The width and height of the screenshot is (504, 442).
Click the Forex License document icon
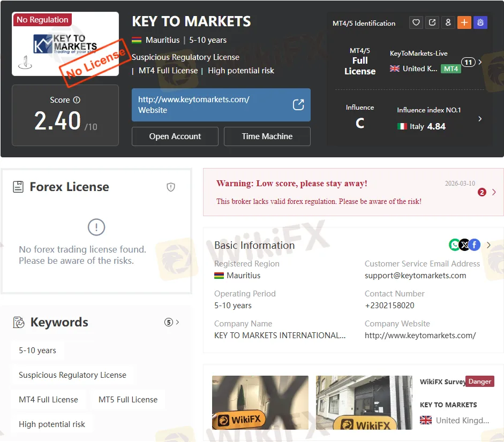click(18, 187)
